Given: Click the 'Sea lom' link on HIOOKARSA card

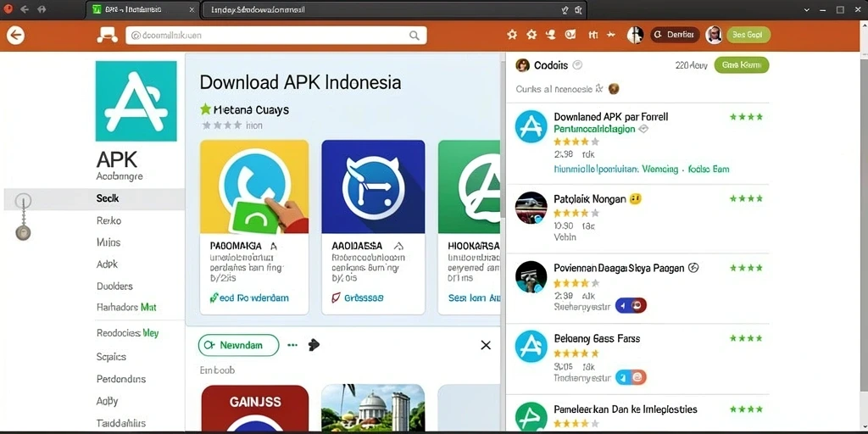Looking at the screenshot, I should pos(474,298).
